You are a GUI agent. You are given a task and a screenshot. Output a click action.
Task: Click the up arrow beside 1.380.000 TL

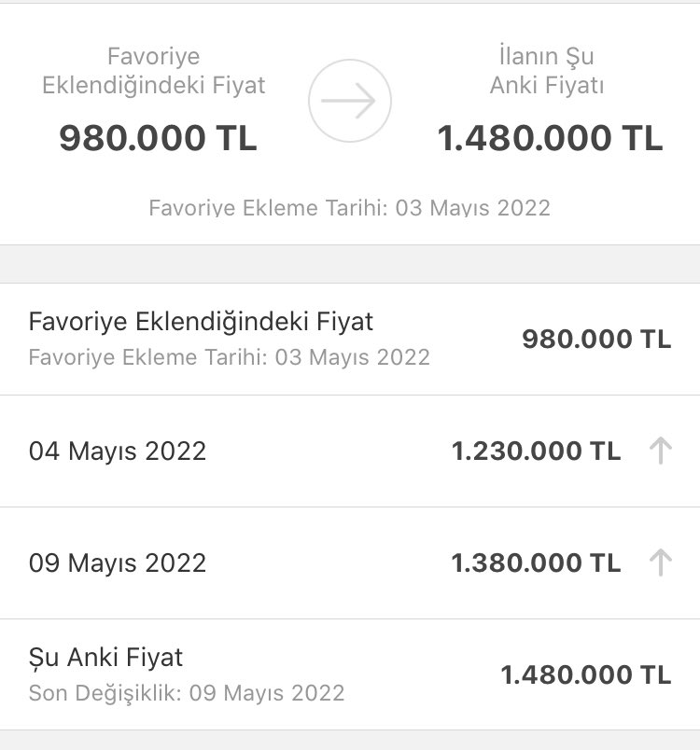point(660,562)
